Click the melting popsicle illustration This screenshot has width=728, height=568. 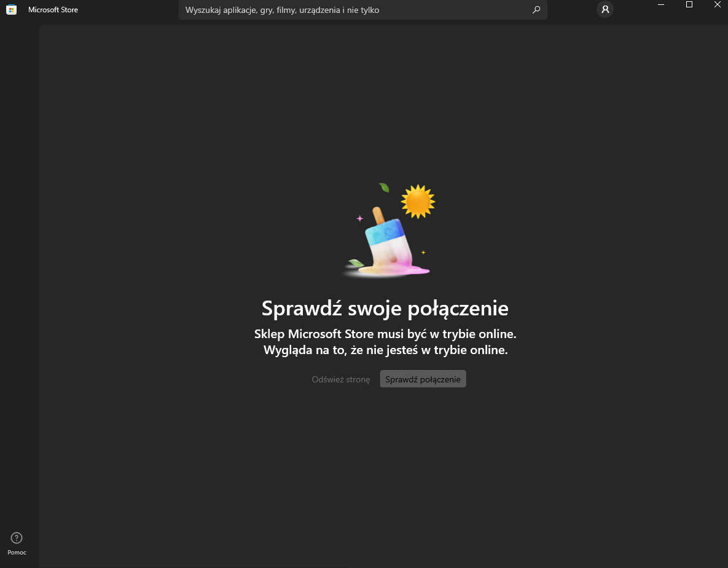coord(389,230)
